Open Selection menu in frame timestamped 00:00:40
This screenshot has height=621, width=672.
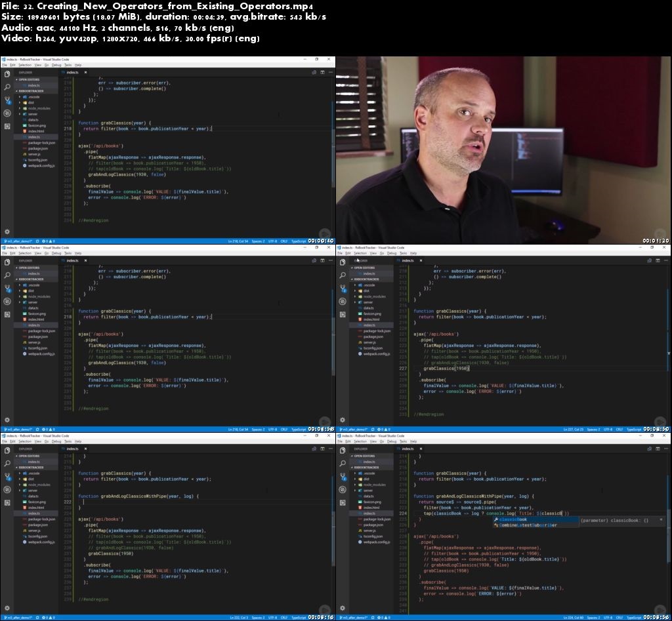tap(25, 66)
